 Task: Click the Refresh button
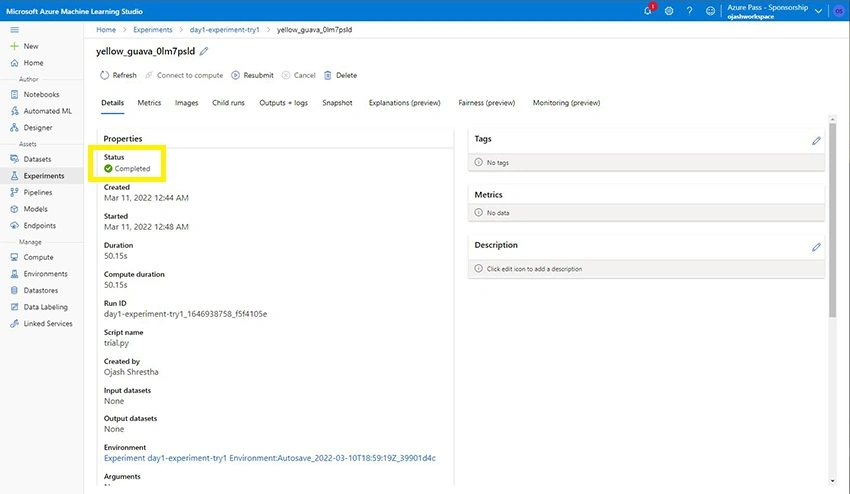pos(118,75)
